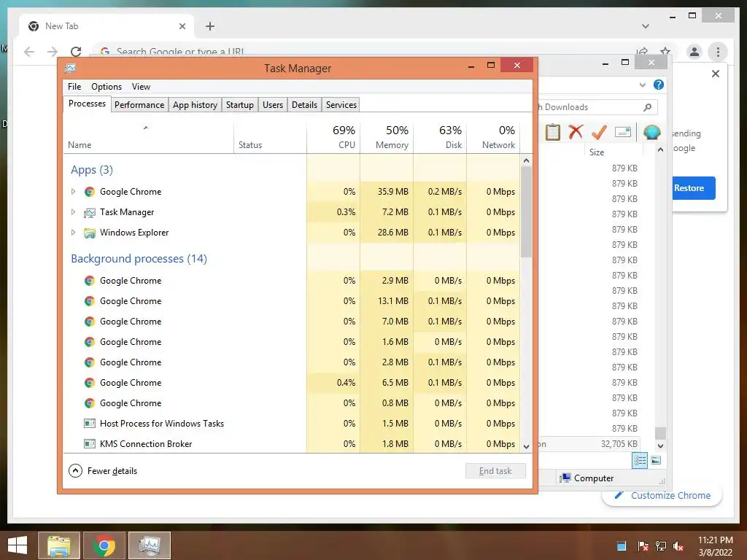Viewport: 747px width, 560px height.
Task: Click the Task Manager title bar icon
Action: tap(70, 68)
